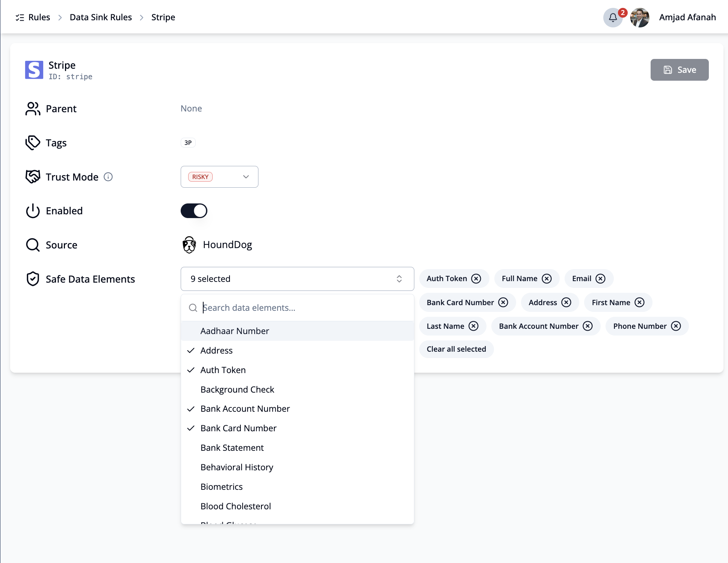
Task: Click the Enabled power icon
Action: [33, 211]
